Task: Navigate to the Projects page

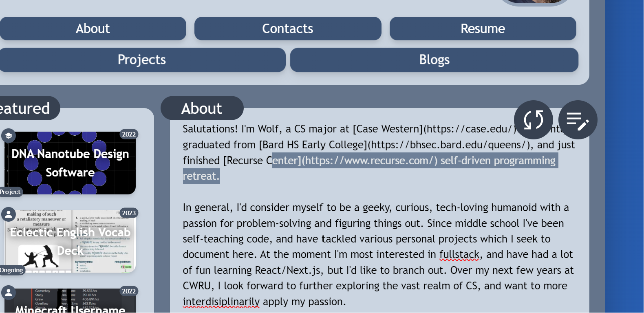Action: (142, 60)
